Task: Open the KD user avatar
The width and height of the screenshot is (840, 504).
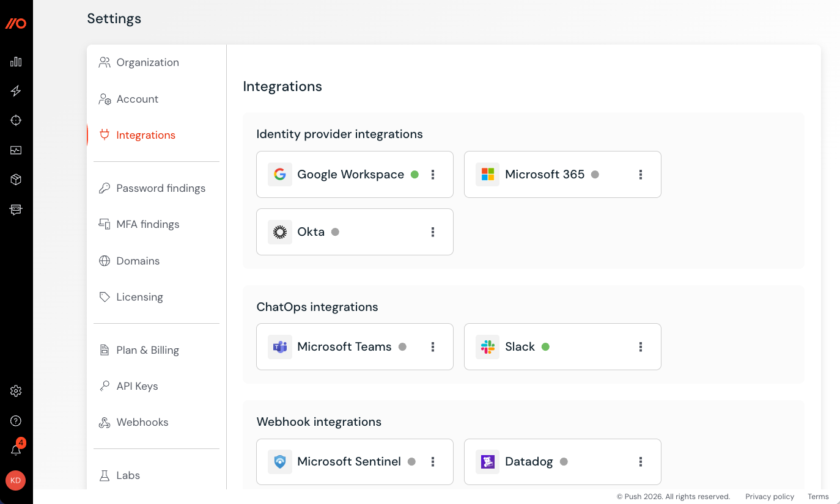Action: coord(15,481)
